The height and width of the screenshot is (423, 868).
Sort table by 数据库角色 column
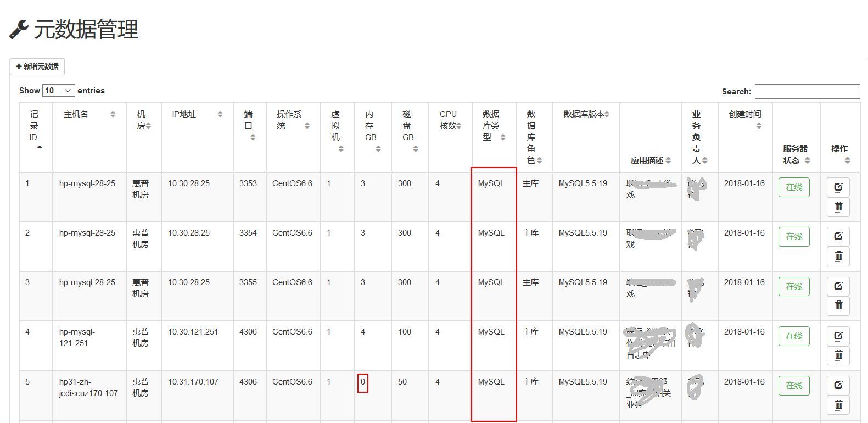(x=534, y=137)
